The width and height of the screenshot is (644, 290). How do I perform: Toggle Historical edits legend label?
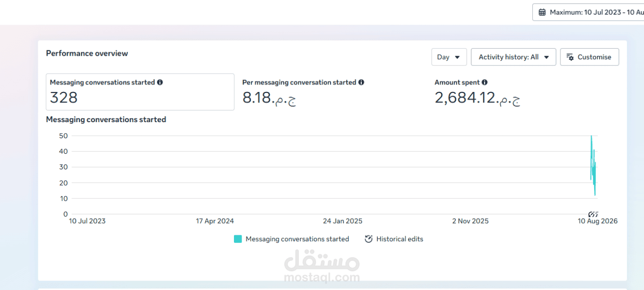point(399,239)
